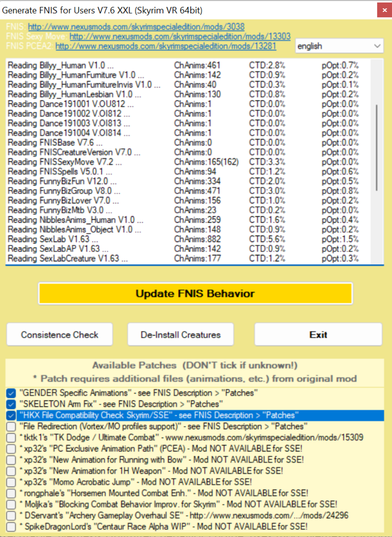
Task: Click the "CTD:3.3%" value
Action: tap(267, 162)
